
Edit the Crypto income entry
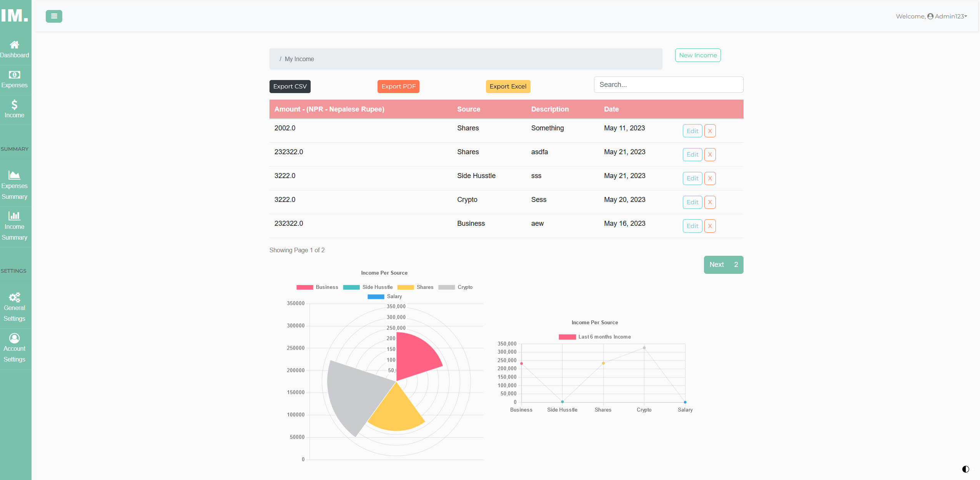pyautogui.click(x=692, y=202)
